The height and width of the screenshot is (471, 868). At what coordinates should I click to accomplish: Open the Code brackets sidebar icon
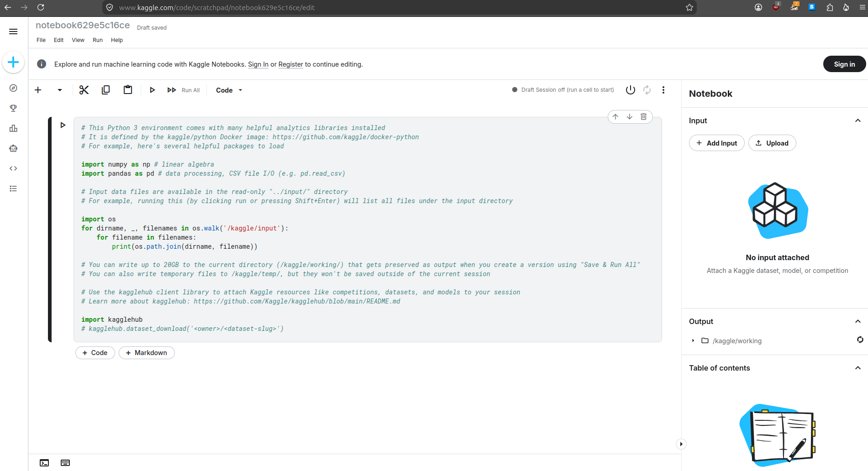coord(13,168)
